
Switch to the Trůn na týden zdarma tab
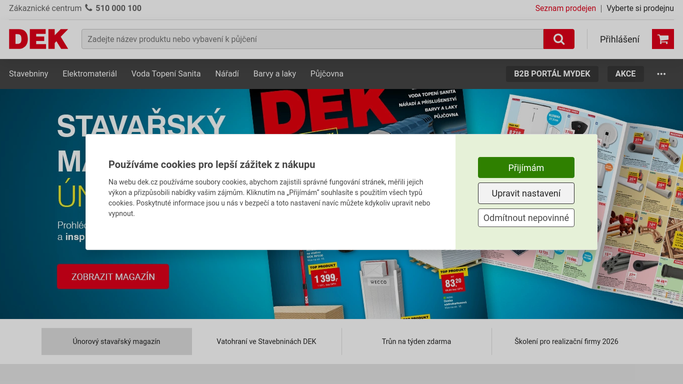coord(416,342)
